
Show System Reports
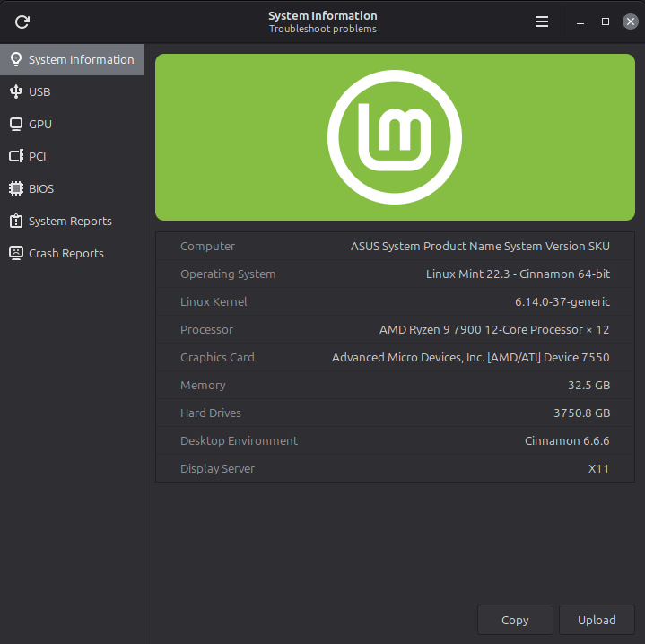tap(72, 221)
